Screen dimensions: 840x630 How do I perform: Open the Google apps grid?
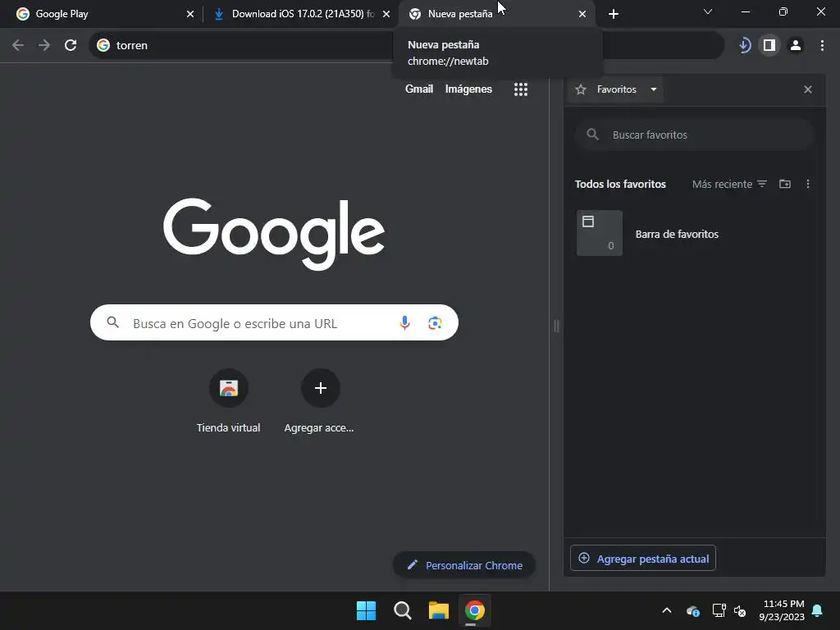pos(521,89)
